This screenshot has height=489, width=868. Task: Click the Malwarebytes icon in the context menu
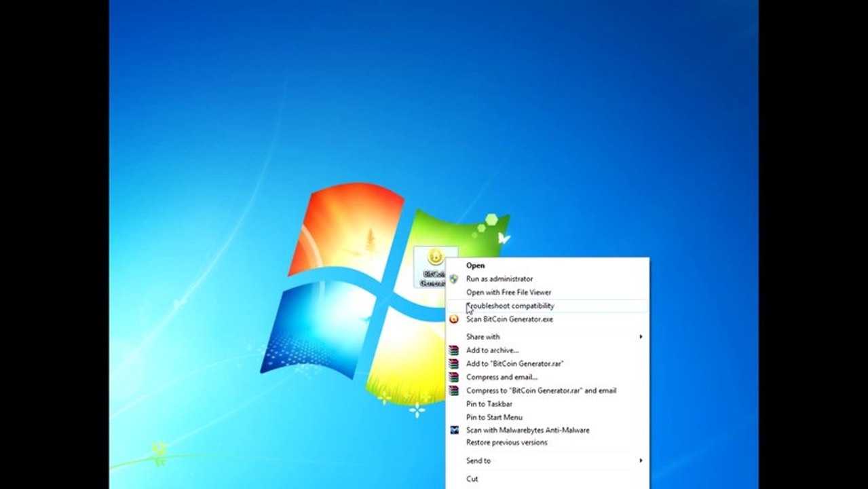(453, 430)
